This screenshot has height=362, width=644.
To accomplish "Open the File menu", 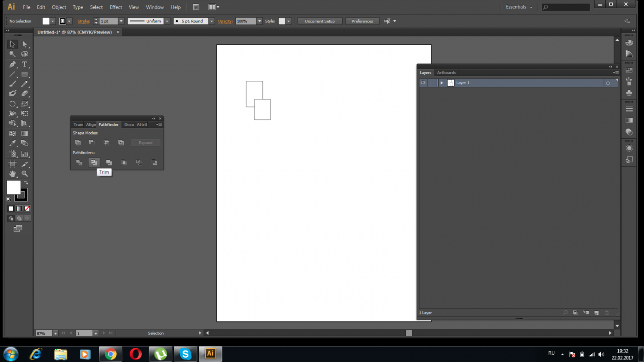I will tap(27, 7).
